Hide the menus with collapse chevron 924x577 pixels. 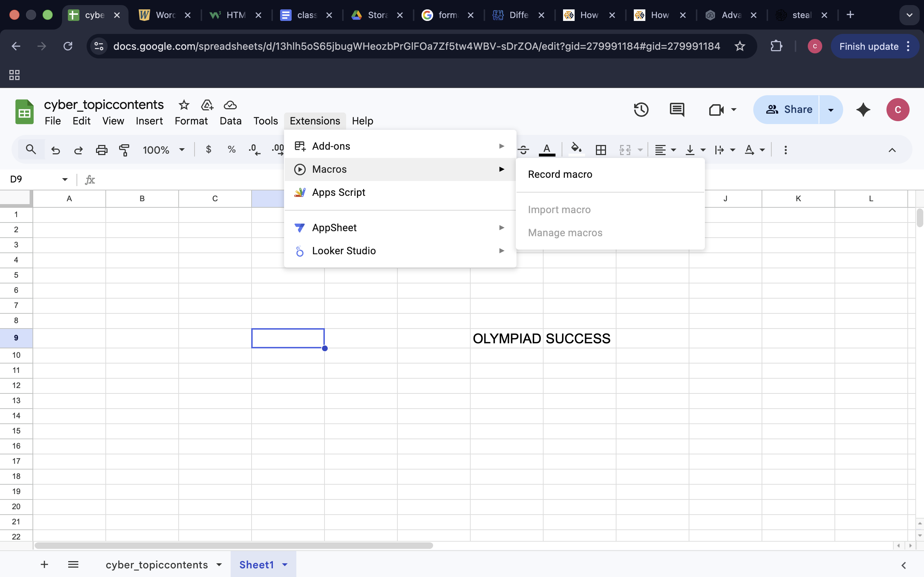892,150
